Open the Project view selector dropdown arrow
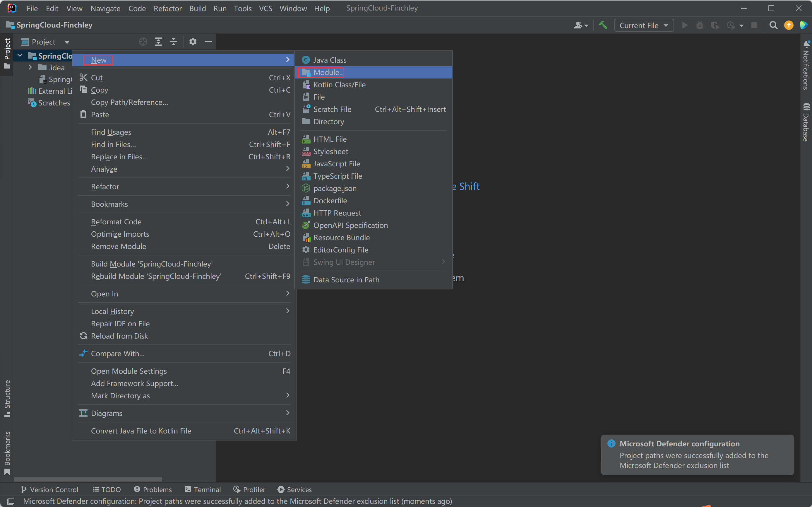 [67, 42]
